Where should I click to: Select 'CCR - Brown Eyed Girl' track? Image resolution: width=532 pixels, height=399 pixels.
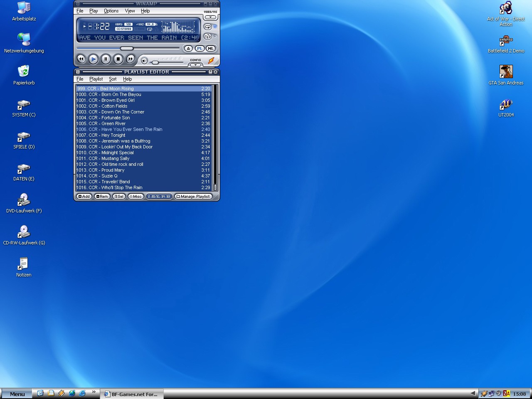click(x=144, y=100)
